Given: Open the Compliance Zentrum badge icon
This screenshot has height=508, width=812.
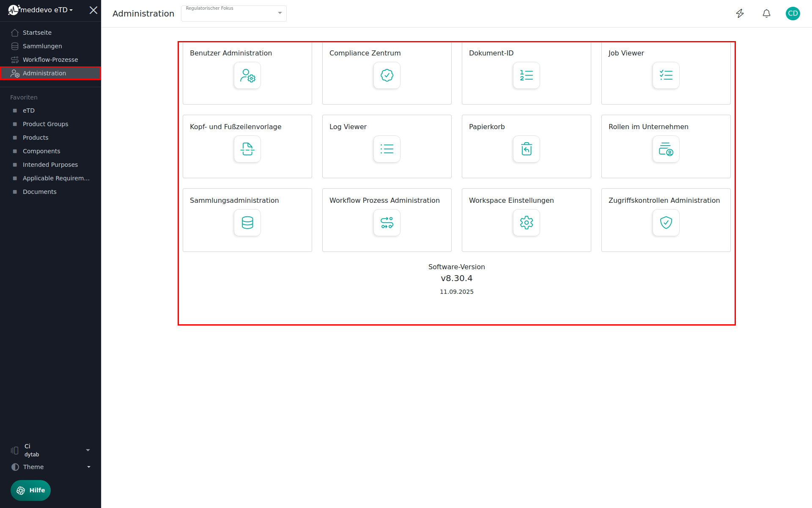Looking at the screenshot, I should (x=387, y=75).
